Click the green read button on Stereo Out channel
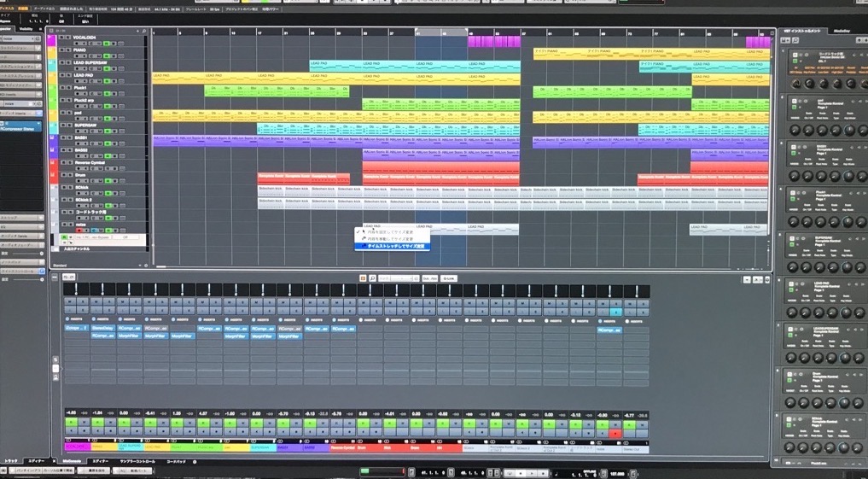 click(629, 424)
